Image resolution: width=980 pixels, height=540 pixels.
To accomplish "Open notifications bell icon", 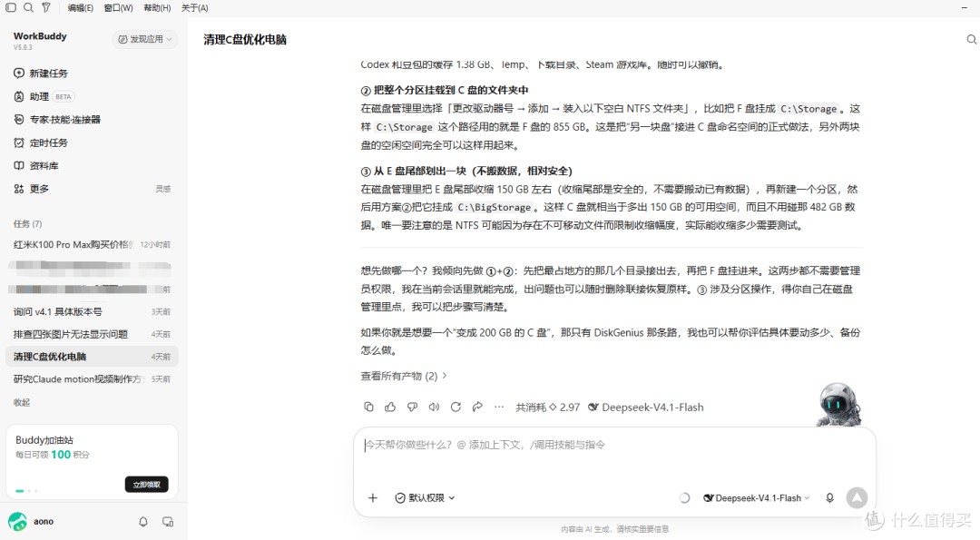I will 143,521.
